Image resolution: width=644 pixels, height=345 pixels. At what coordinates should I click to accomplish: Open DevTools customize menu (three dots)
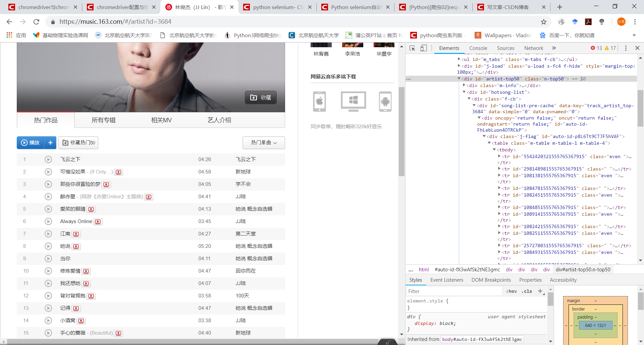[x=626, y=48]
